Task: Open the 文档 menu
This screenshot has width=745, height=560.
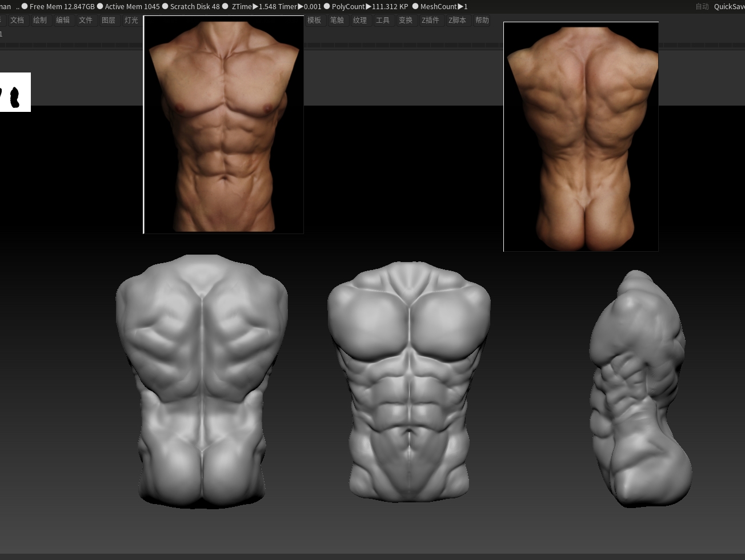Action: pyautogui.click(x=17, y=20)
